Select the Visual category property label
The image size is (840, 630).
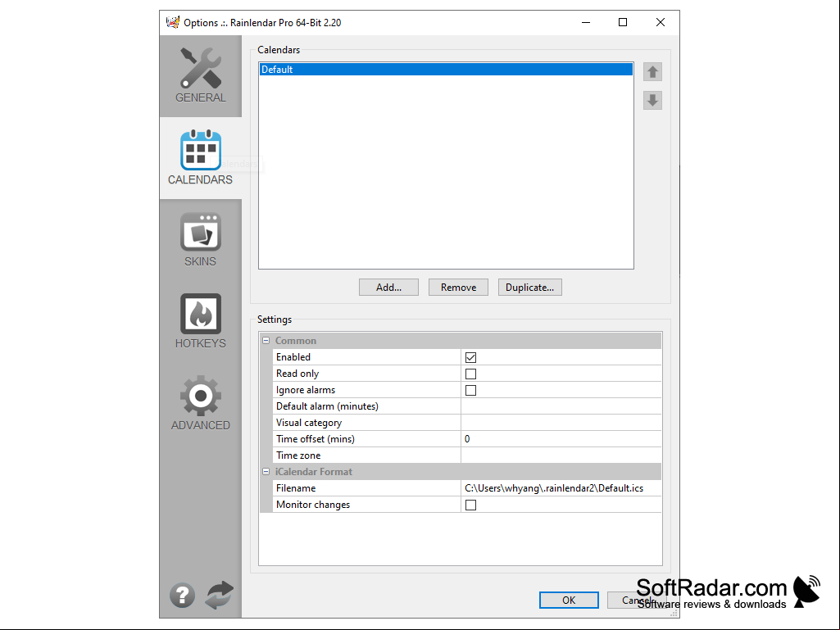pyautogui.click(x=309, y=423)
